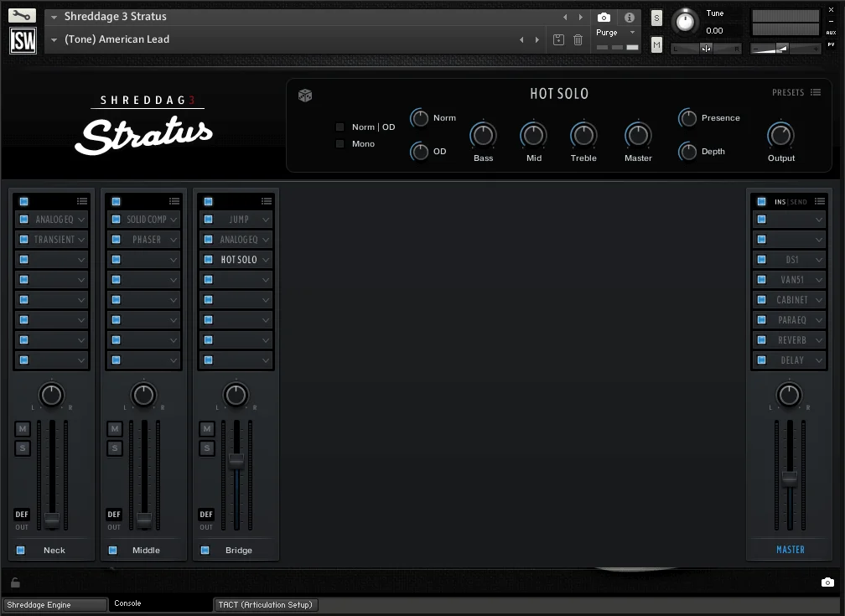
Task: Click the Bridge channel DEF output button
Action: [x=206, y=515]
